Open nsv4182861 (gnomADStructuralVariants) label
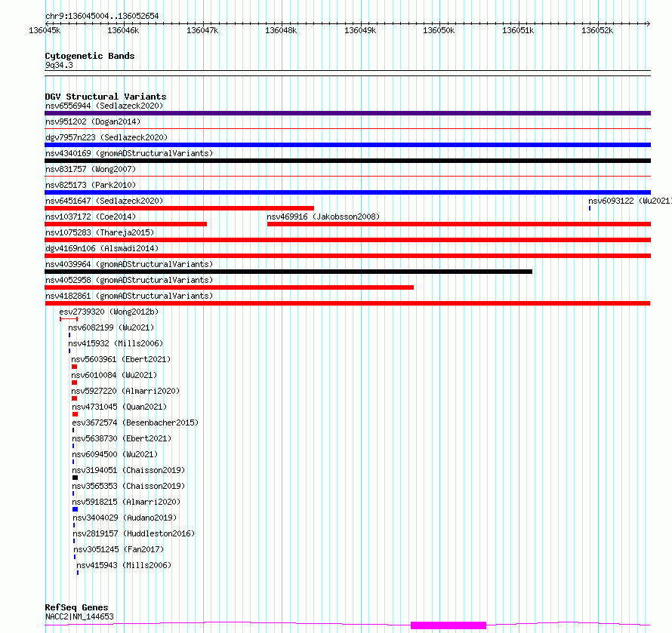 (x=129, y=296)
